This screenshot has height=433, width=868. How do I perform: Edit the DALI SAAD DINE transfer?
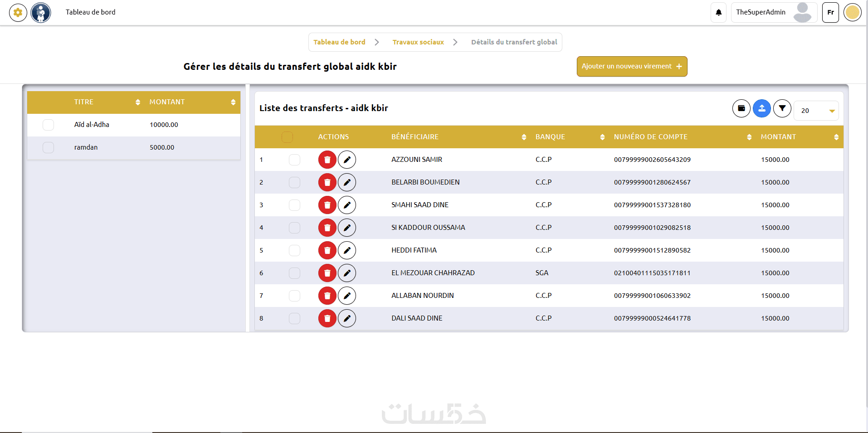click(347, 318)
